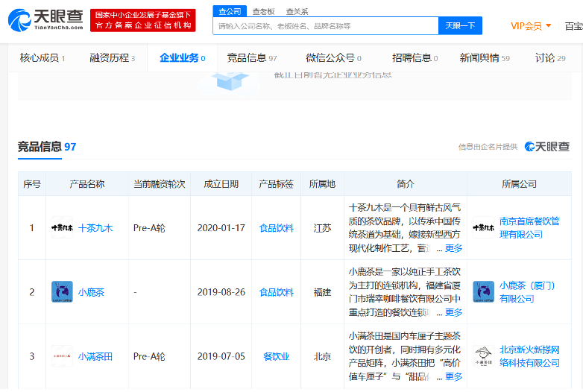Open the 融资历程 navigation tab
The width and height of the screenshot is (583, 392).
[x=112, y=58]
